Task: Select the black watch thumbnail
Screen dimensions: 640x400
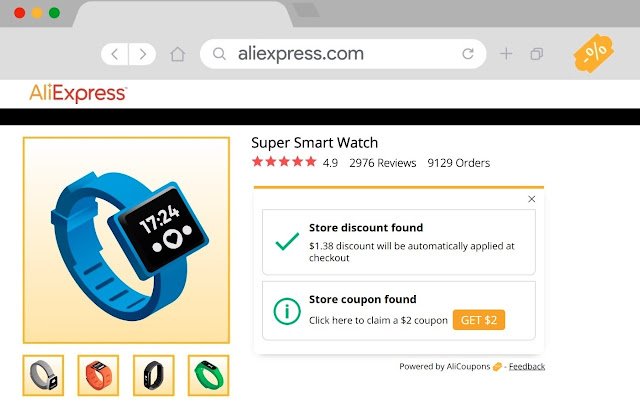Action: pos(153,375)
